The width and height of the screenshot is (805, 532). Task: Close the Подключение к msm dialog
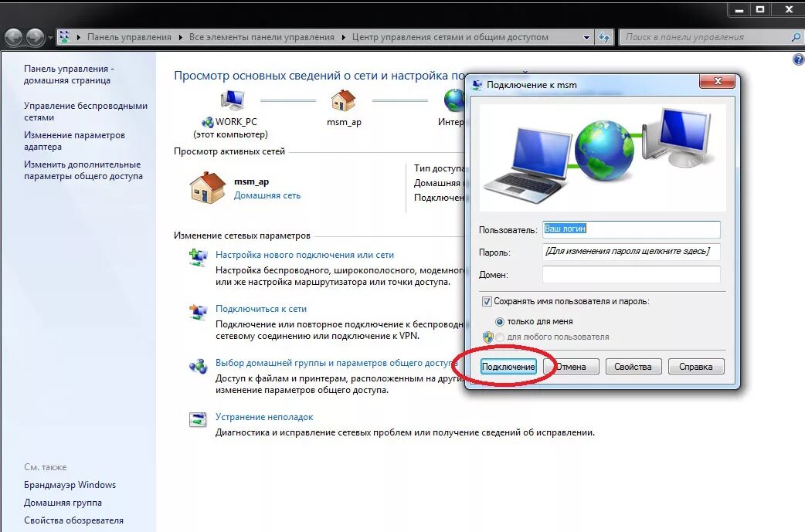point(718,81)
